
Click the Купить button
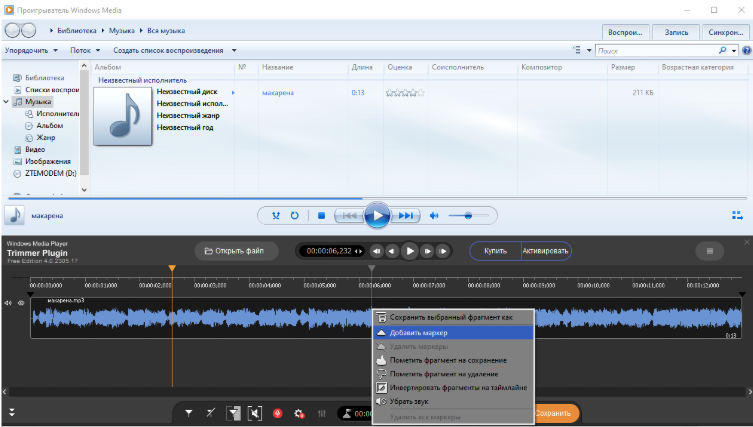495,251
